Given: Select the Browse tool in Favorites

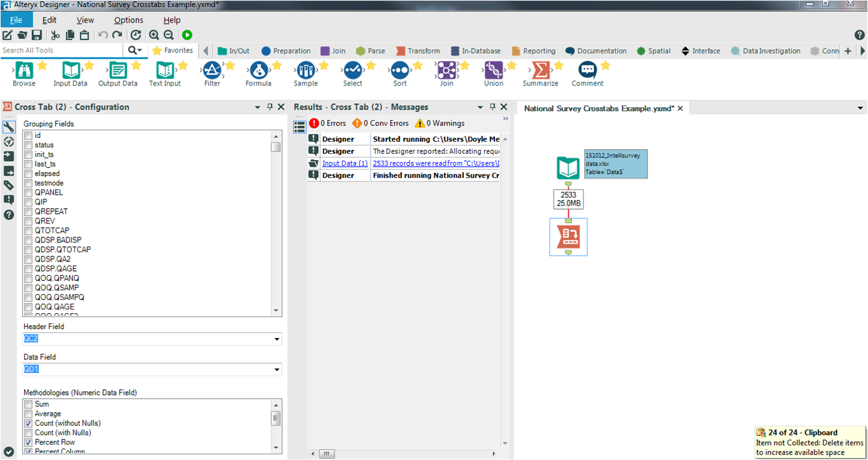Looking at the screenshot, I should tap(24, 74).
